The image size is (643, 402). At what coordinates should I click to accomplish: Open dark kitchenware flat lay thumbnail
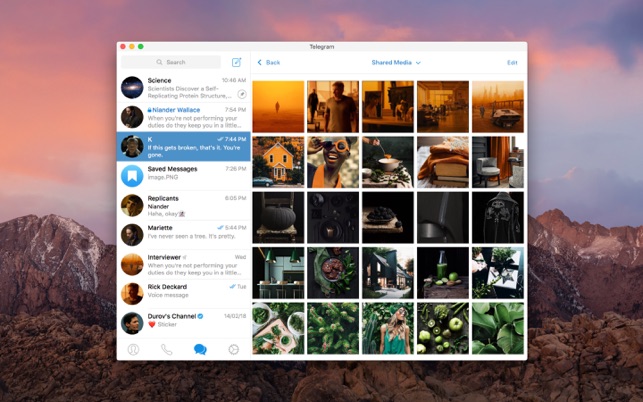(x=333, y=217)
